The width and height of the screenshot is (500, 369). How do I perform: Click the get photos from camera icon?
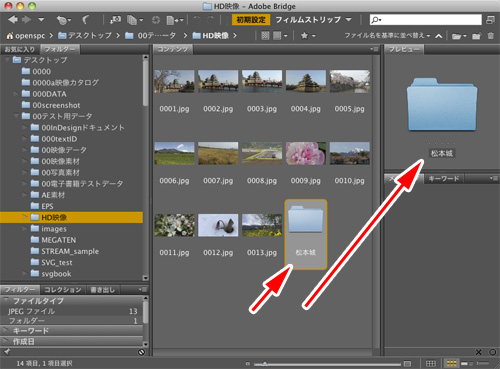tap(115, 20)
